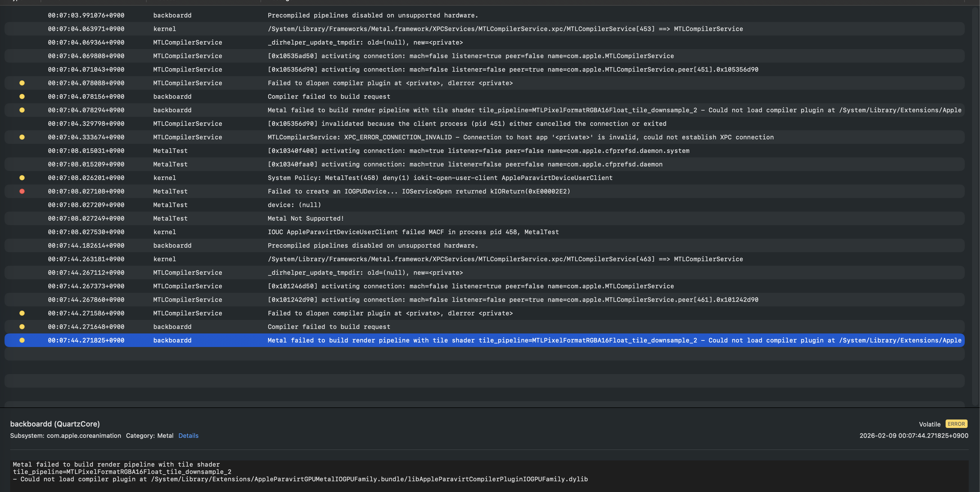Click yellow dot on the selected backboardd row
The image size is (980, 492).
point(22,340)
